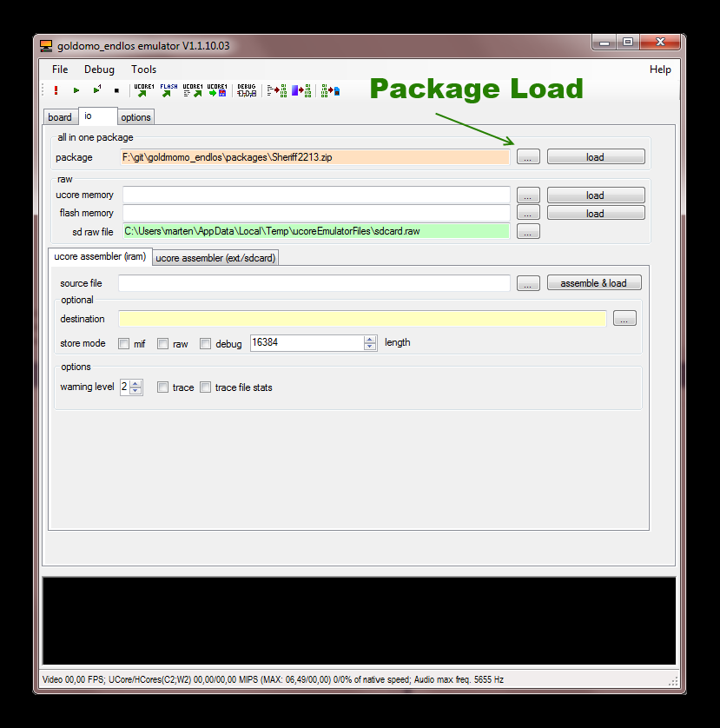The width and height of the screenshot is (720, 728).
Task: Click the package path field
Action: tap(314, 157)
